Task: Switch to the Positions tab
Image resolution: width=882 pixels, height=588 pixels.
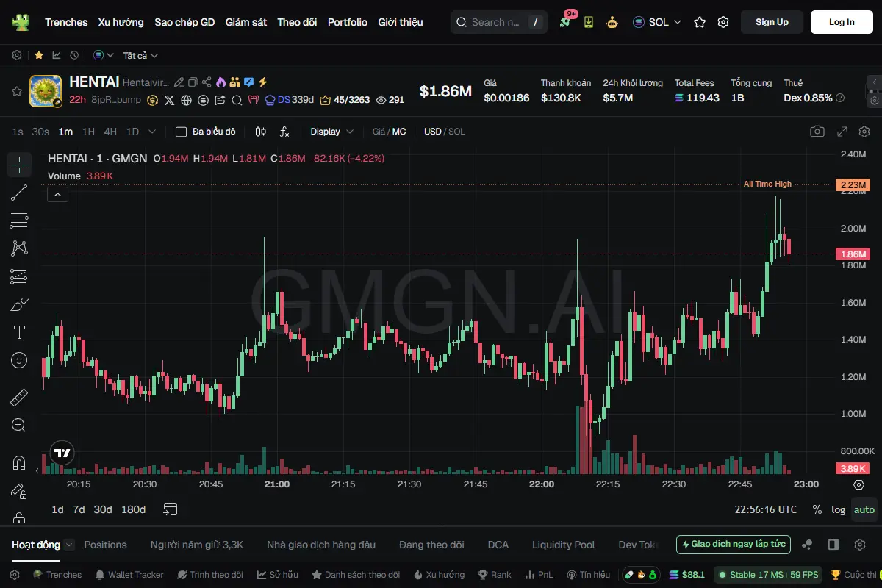Action: (105, 545)
